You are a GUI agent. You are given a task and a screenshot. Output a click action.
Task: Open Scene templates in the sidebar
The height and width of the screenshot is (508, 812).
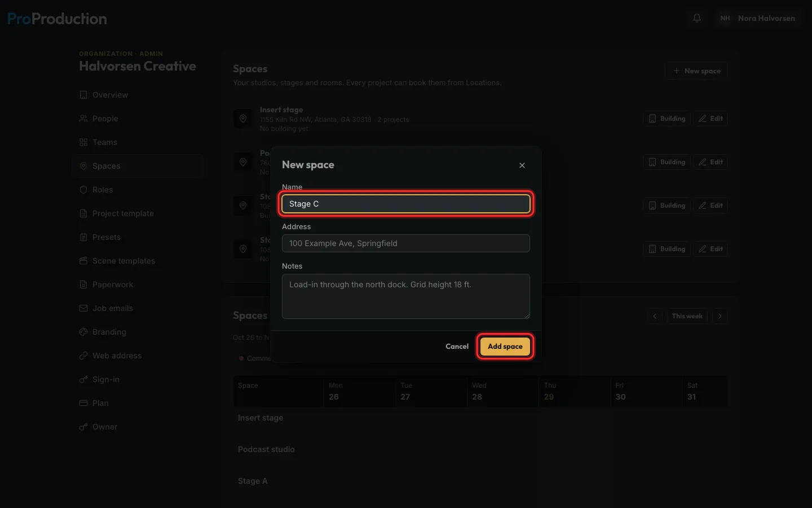pos(138,261)
